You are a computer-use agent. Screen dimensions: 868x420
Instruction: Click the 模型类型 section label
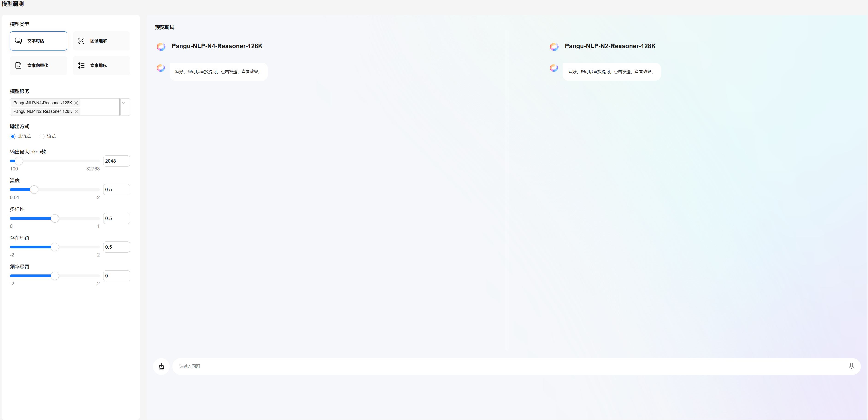[20, 24]
